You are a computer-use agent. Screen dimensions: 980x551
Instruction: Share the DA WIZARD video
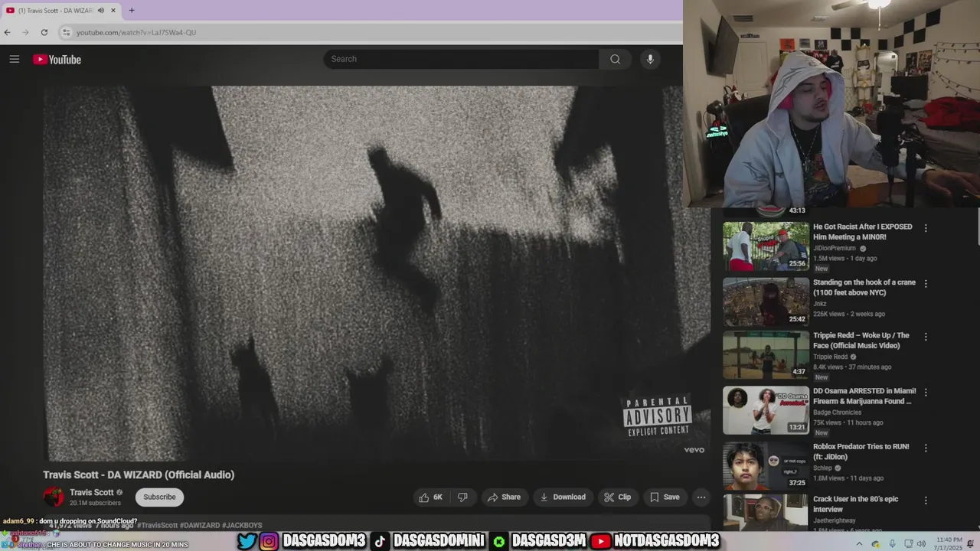[504, 497]
